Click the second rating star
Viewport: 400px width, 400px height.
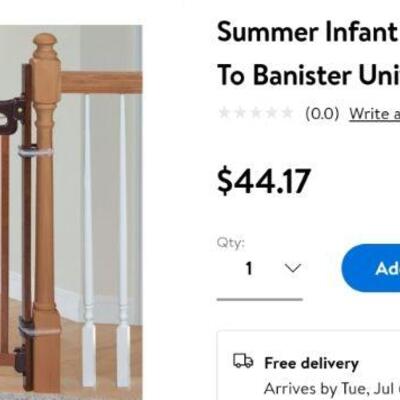(240, 113)
